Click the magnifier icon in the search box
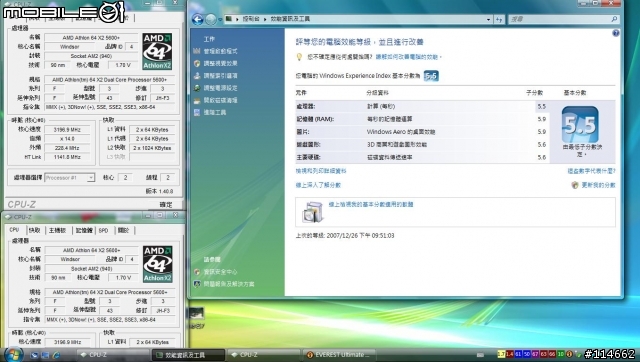The height and width of the screenshot is (362, 640). pos(614,19)
